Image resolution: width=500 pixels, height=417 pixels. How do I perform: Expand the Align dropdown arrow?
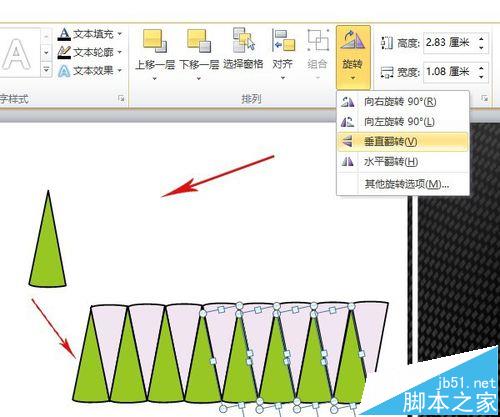tap(283, 78)
